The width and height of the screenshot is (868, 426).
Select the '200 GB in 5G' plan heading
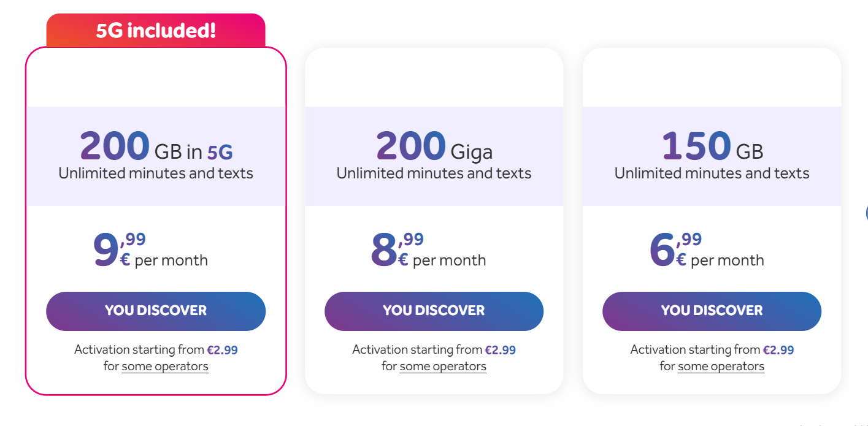coord(156,146)
